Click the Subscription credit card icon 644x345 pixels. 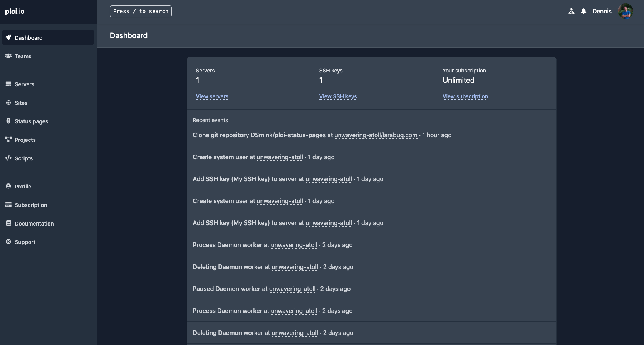(x=8, y=205)
